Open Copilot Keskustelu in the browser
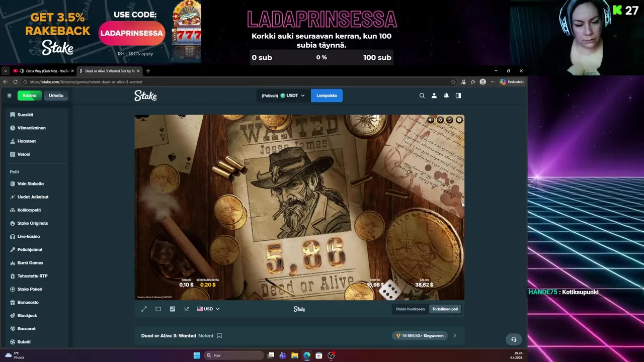The height and width of the screenshot is (362, 644). [512, 81]
